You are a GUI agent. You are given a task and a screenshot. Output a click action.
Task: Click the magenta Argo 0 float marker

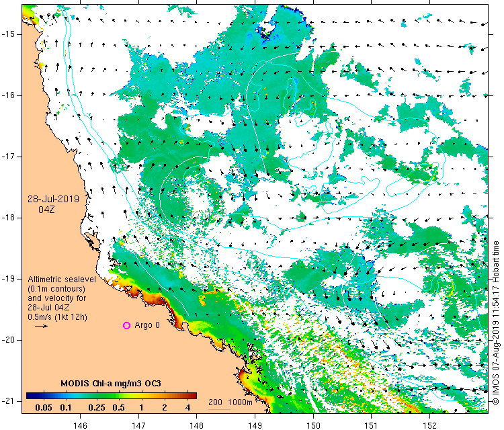126,326
